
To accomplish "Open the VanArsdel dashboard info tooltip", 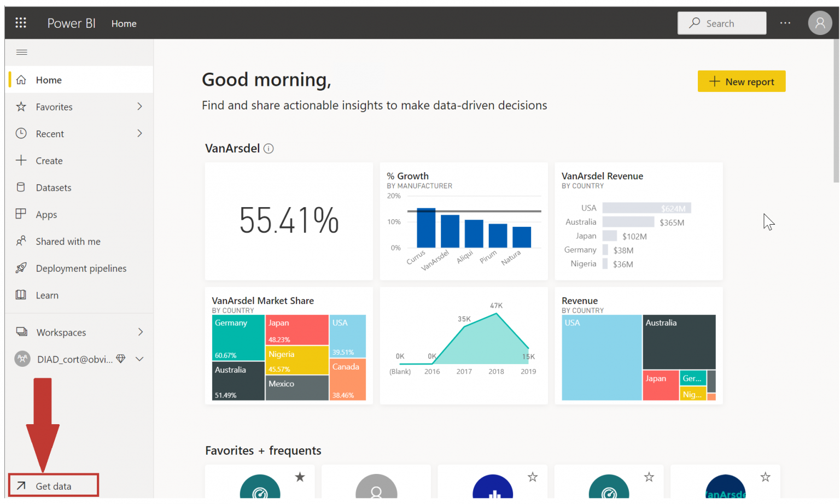I will [x=269, y=148].
